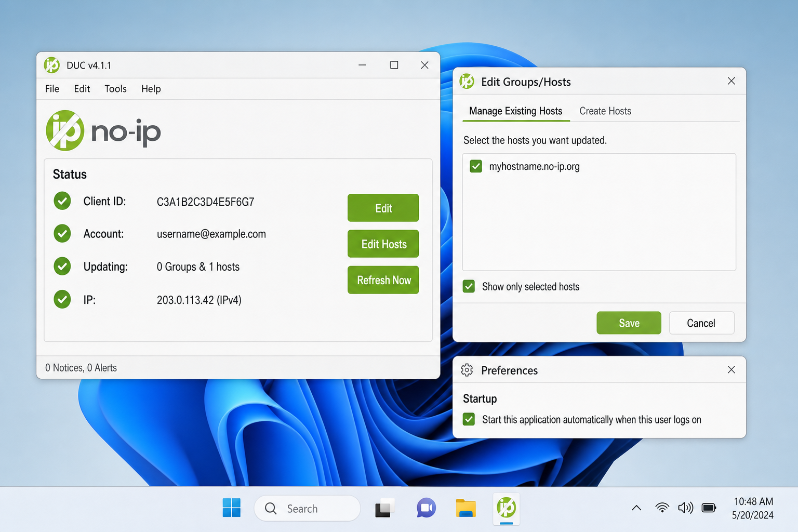The image size is (798, 532).
Task: Click the account username@example.com text
Action: (211, 234)
